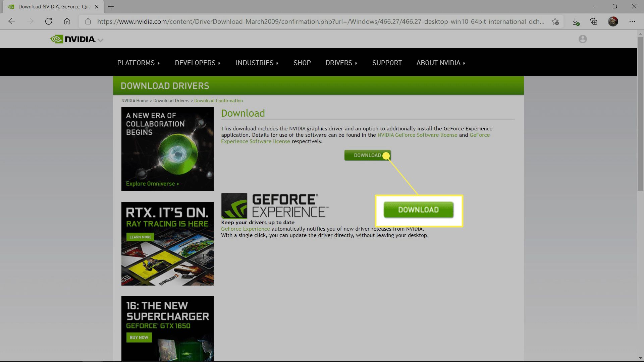644x362 pixels.
Task: Click the scrollbar up arrow
Action: click(640, 34)
